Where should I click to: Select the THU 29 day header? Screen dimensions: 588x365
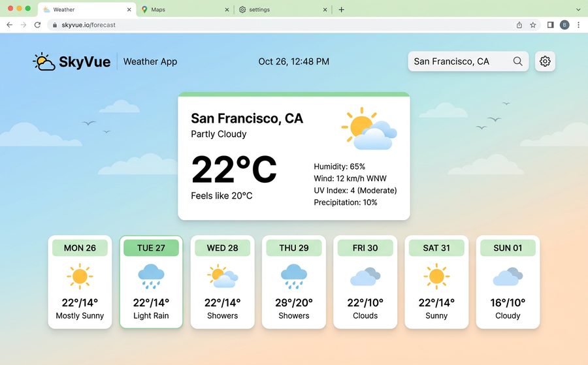point(294,247)
